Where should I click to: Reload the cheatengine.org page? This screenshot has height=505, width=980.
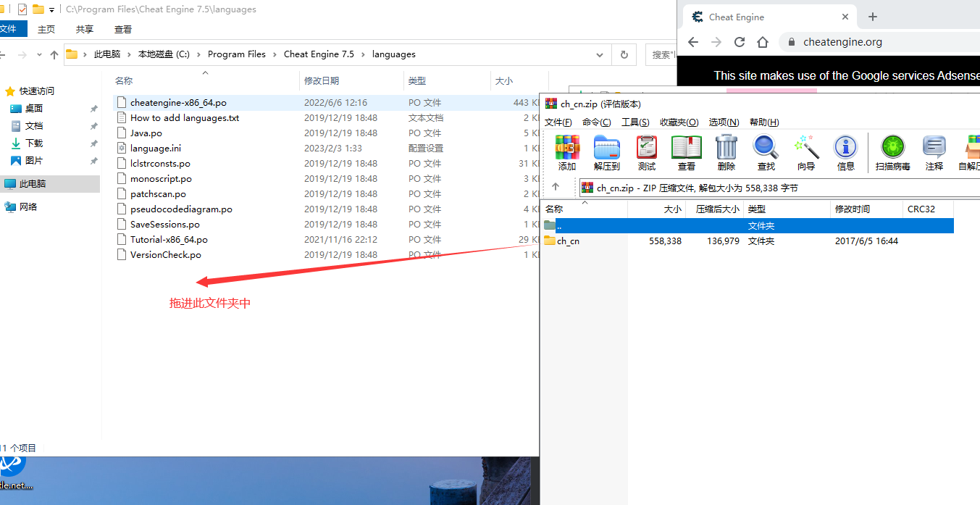point(740,42)
